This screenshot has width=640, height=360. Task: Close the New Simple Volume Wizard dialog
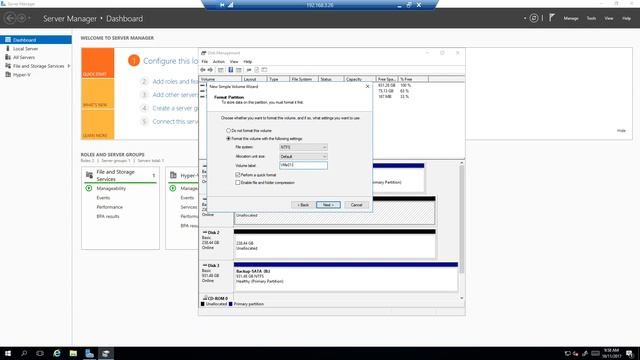[367, 87]
